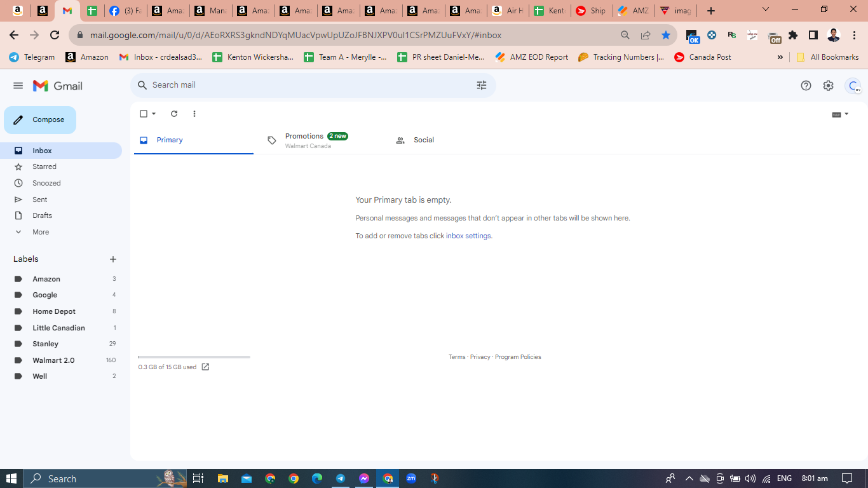Refresh the inbox with the refresh icon

pos(174,114)
